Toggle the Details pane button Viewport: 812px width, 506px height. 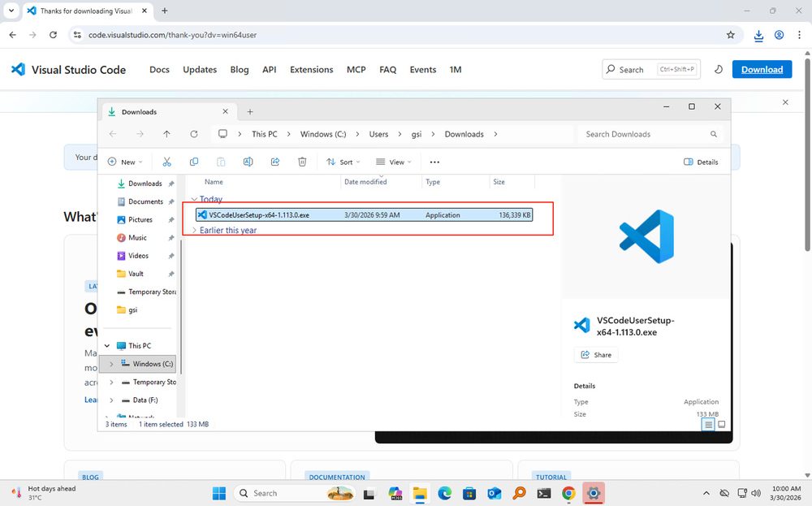tap(701, 162)
